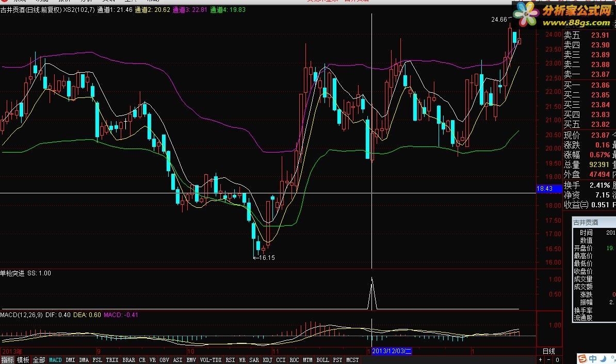Select the BRAR indicator tab
Viewport: 616px width, 364px height.
[x=128, y=360]
